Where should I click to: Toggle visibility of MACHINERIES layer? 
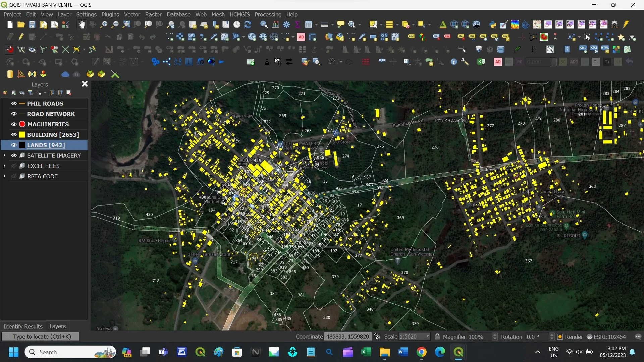point(14,124)
